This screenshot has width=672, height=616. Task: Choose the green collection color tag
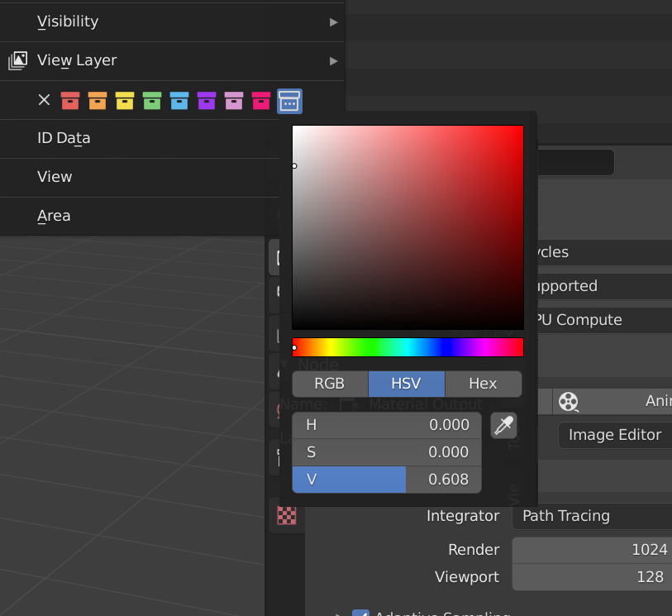click(152, 101)
